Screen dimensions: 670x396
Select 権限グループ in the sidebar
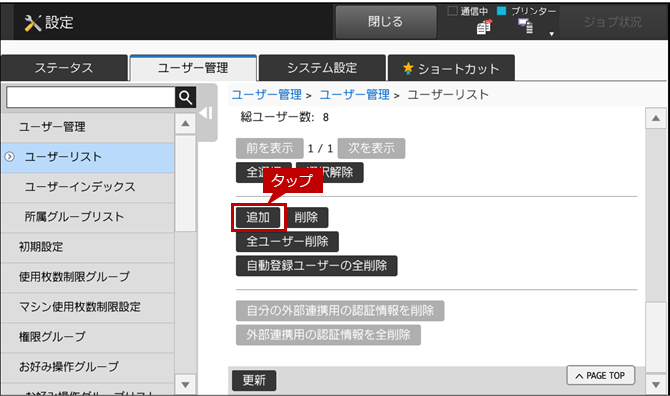point(88,337)
